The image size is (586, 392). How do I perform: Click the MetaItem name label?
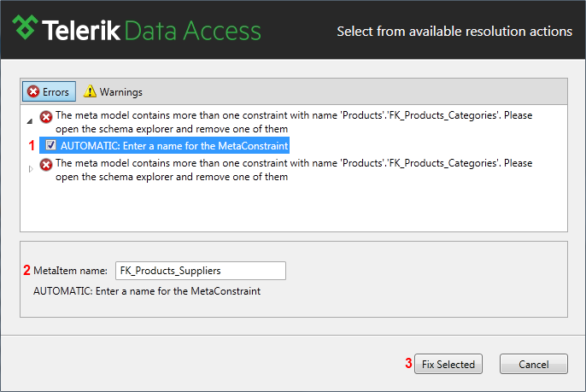pyautogui.click(x=70, y=271)
